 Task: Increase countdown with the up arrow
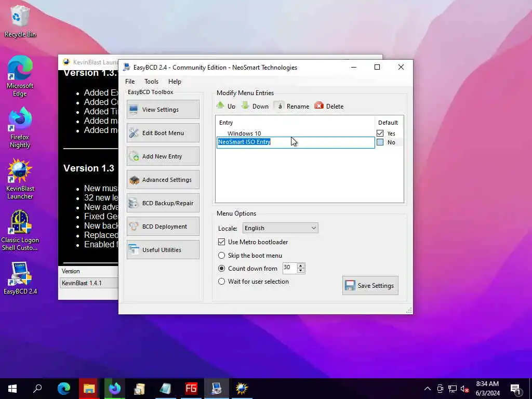click(x=301, y=265)
